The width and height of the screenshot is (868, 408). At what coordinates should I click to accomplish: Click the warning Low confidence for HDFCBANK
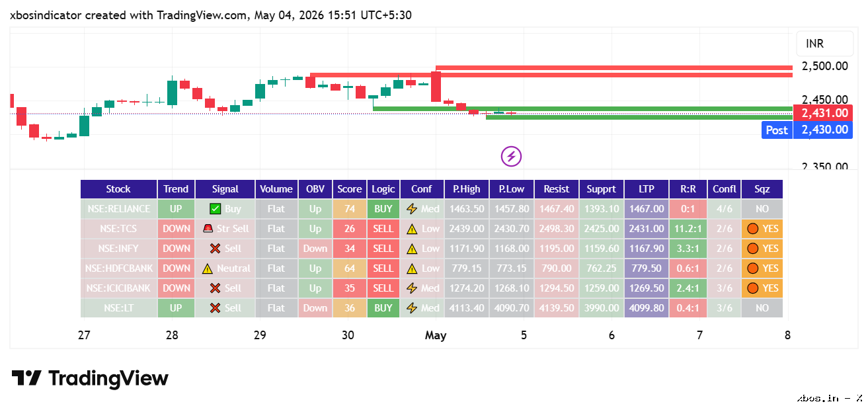point(422,268)
